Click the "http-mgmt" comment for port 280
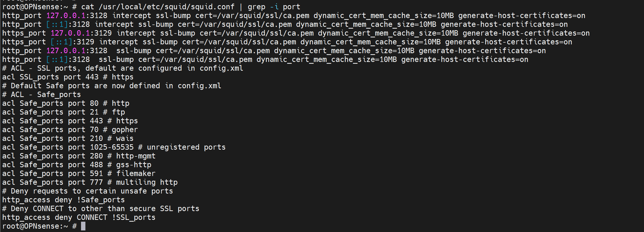644x232 pixels. (136, 156)
